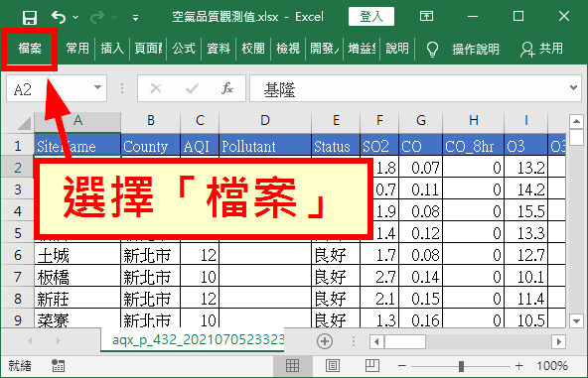Select row 7 header
The height and width of the screenshot is (378, 588).
(x=18, y=277)
